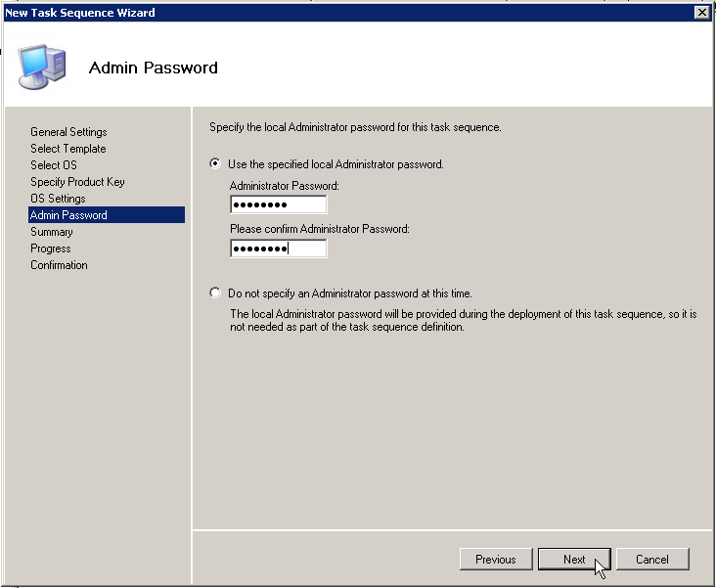716x588 pixels.
Task: Enable 'Use the specified local Administrator password'
Action: click(x=215, y=164)
